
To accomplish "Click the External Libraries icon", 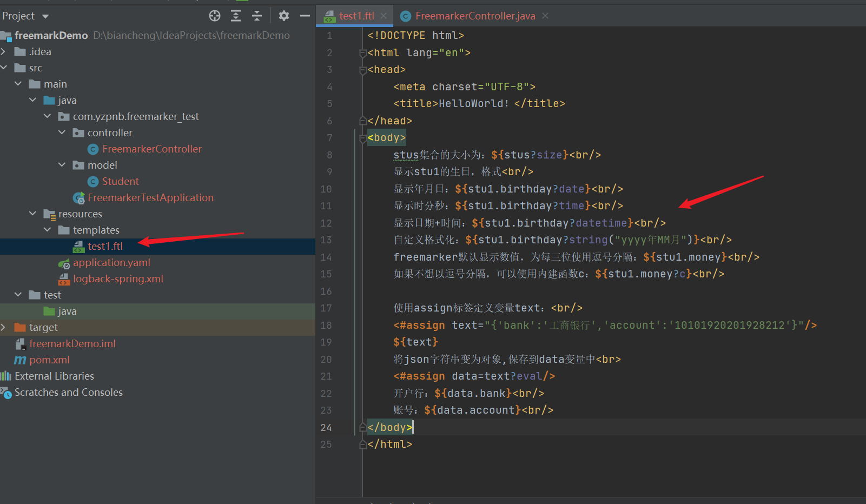I will (x=6, y=376).
